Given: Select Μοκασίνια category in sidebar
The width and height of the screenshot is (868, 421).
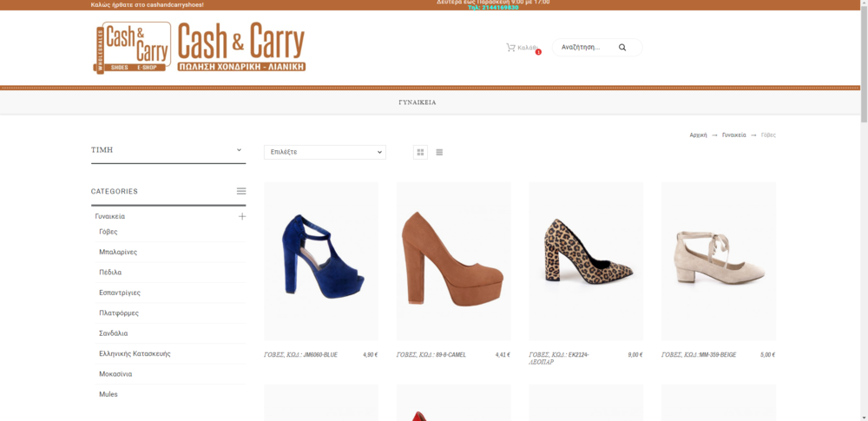Looking at the screenshot, I should pos(115,374).
